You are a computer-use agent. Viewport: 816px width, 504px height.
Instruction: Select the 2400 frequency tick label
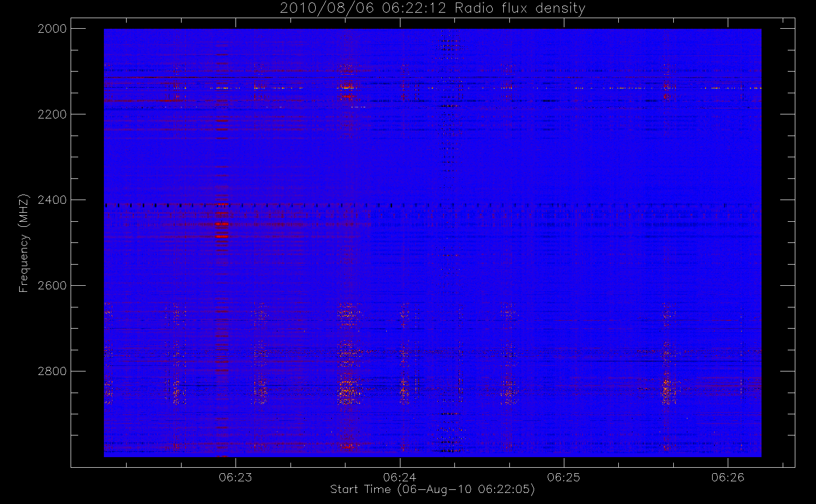[x=52, y=200]
